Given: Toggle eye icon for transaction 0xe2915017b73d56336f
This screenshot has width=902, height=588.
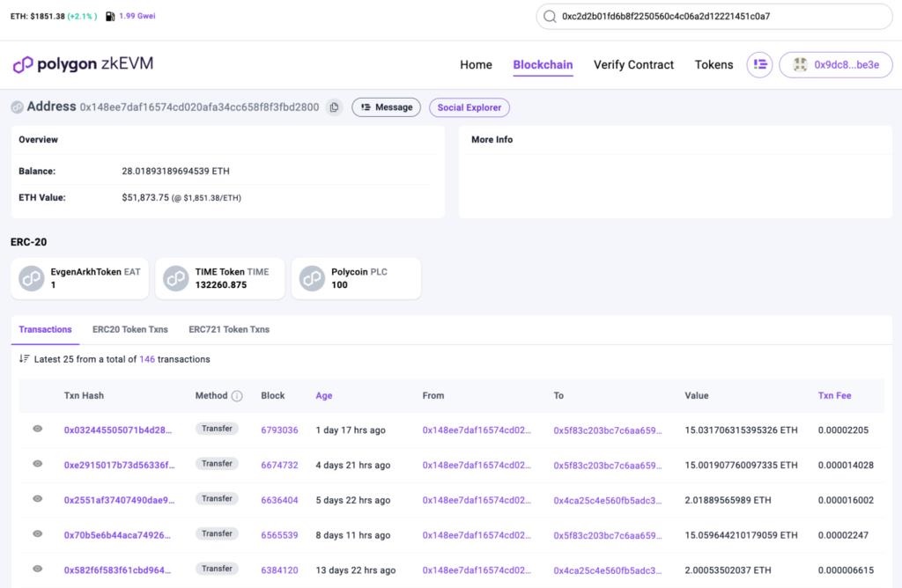Looking at the screenshot, I should 38,464.
